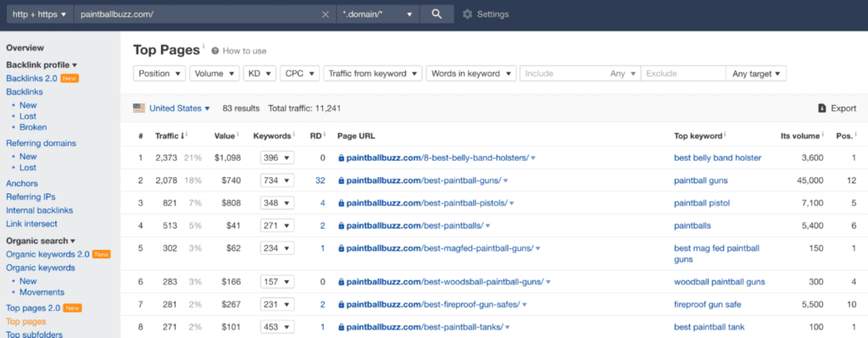
Task: Click lock icon beside best-paintball-guns URL
Action: (341, 180)
